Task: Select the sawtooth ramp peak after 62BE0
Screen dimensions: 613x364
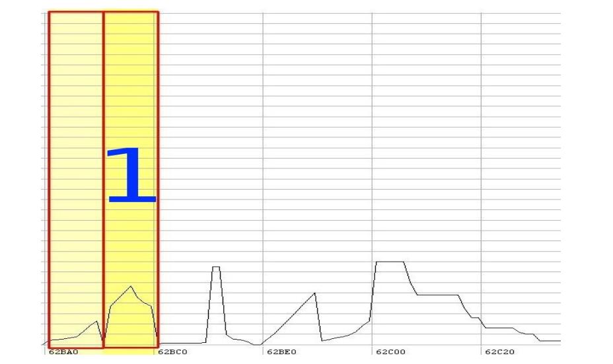Action: click(314, 293)
